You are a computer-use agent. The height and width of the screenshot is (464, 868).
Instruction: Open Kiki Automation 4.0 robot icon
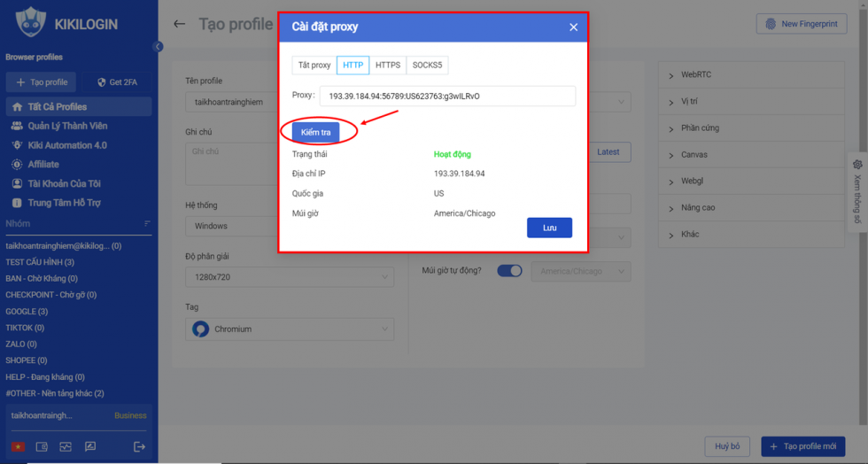pyautogui.click(x=17, y=145)
